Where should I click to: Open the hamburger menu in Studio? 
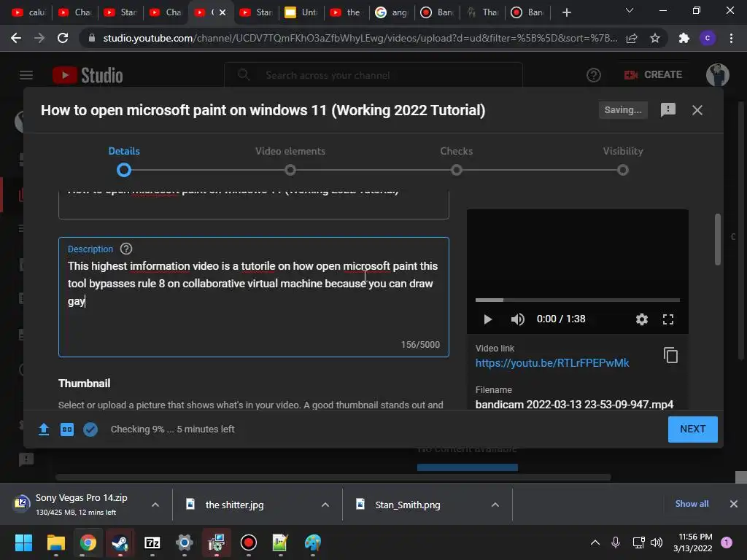[x=26, y=75]
